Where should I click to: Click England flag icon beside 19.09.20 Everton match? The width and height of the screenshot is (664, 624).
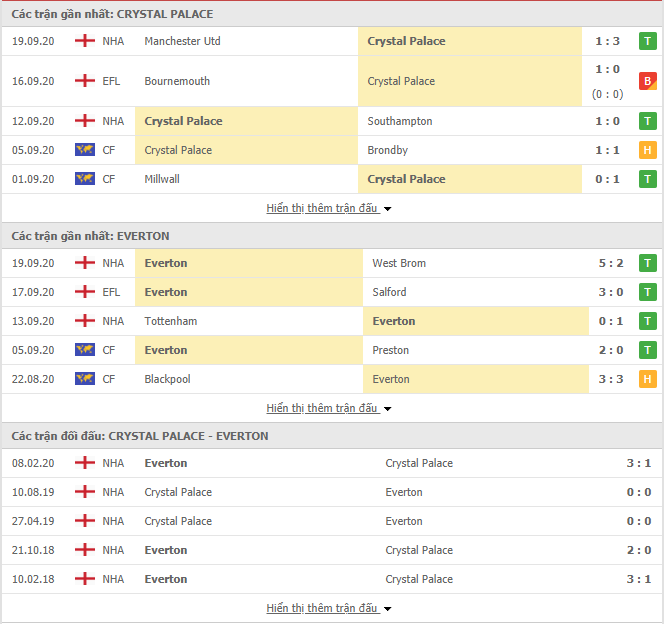click(85, 263)
